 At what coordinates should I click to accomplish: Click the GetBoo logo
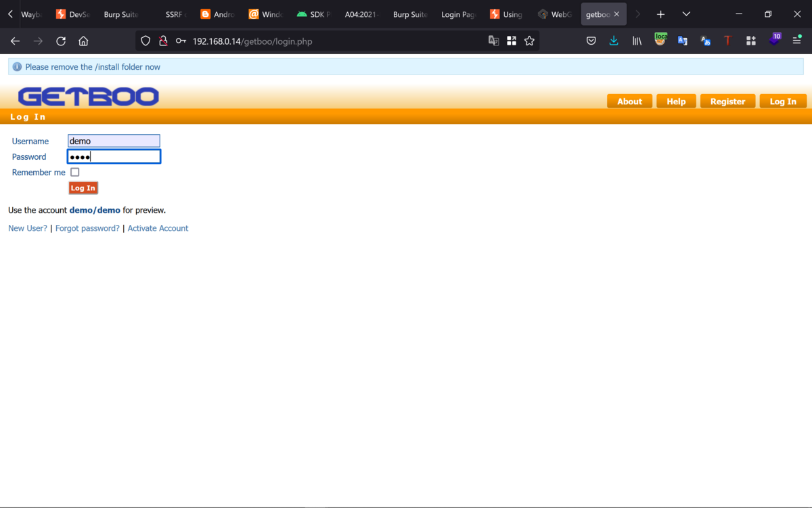pyautogui.click(x=88, y=96)
